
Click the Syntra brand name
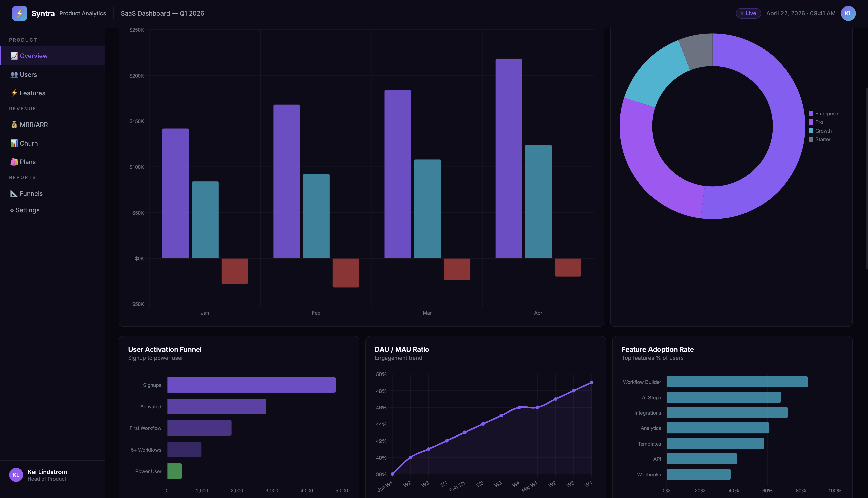click(x=43, y=13)
